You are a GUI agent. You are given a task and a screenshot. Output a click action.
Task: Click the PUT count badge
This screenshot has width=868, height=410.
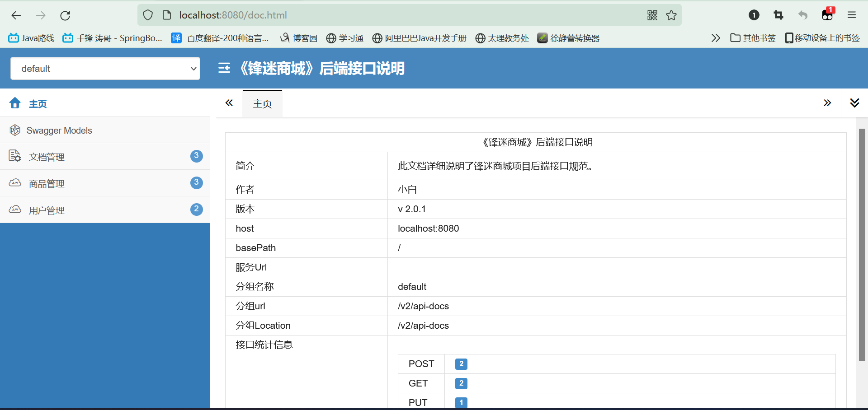[x=461, y=402]
